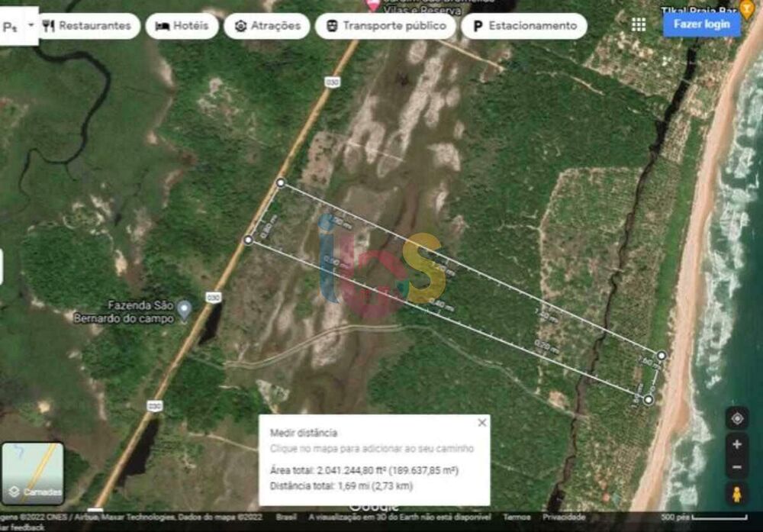Open the Camadas layers switcher
Screen dimensions: 763x532
[x=32, y=473]
